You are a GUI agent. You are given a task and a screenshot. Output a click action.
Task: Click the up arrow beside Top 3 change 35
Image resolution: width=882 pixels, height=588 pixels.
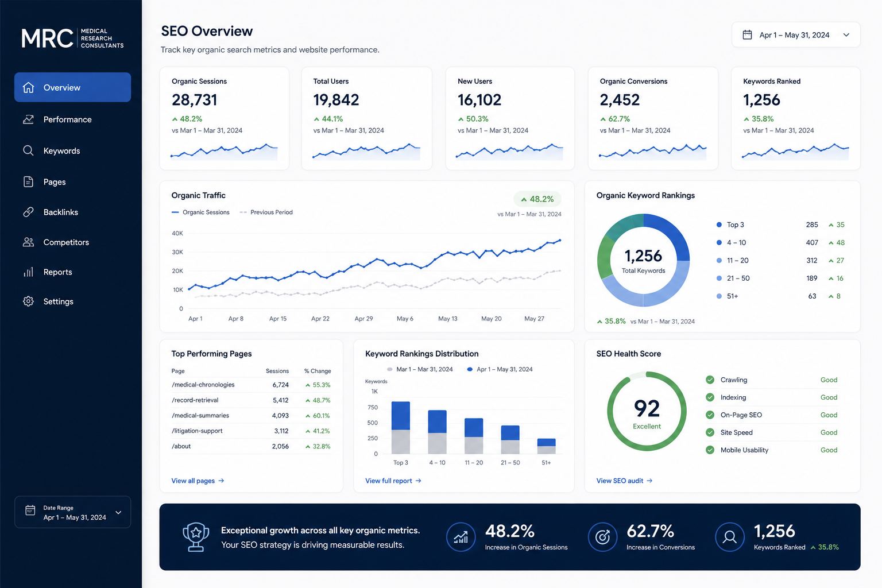tap(830, 225)
